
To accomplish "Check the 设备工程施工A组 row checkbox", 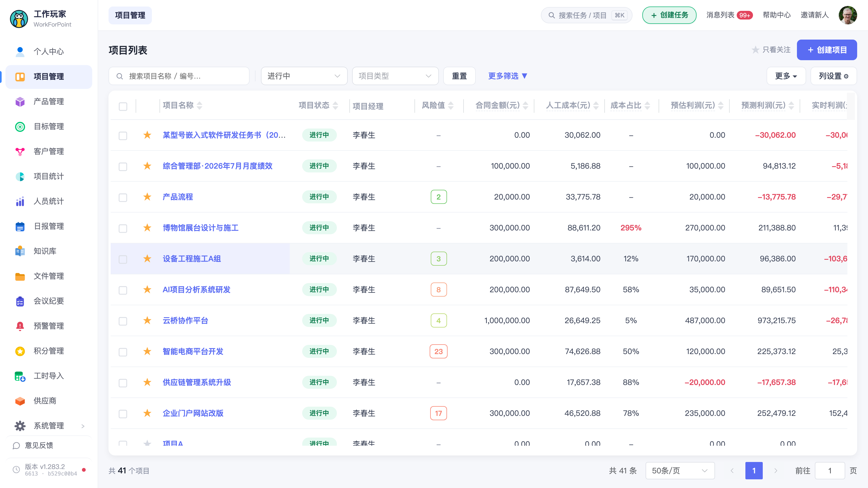I will point(123,259).
